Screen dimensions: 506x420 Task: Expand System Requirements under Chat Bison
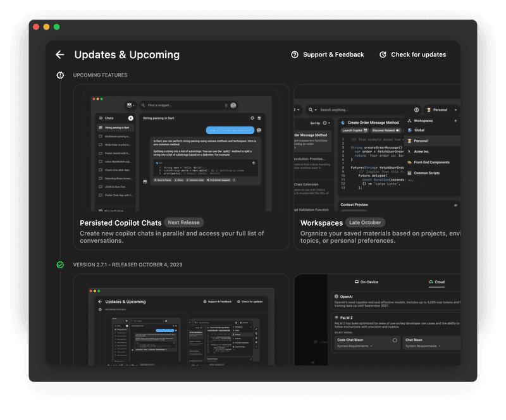440,347
